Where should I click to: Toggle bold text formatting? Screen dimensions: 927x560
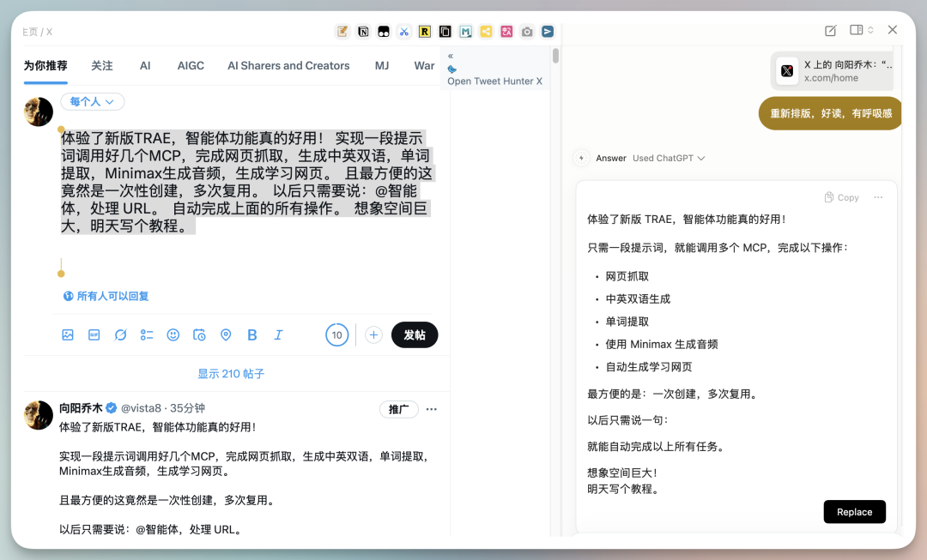coord(252,335)
